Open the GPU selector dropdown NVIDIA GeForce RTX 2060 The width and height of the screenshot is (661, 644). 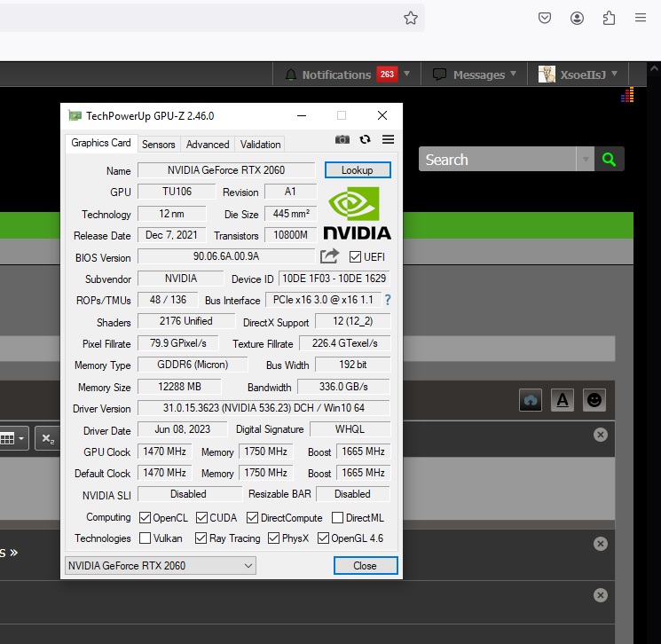click(161, 566)
